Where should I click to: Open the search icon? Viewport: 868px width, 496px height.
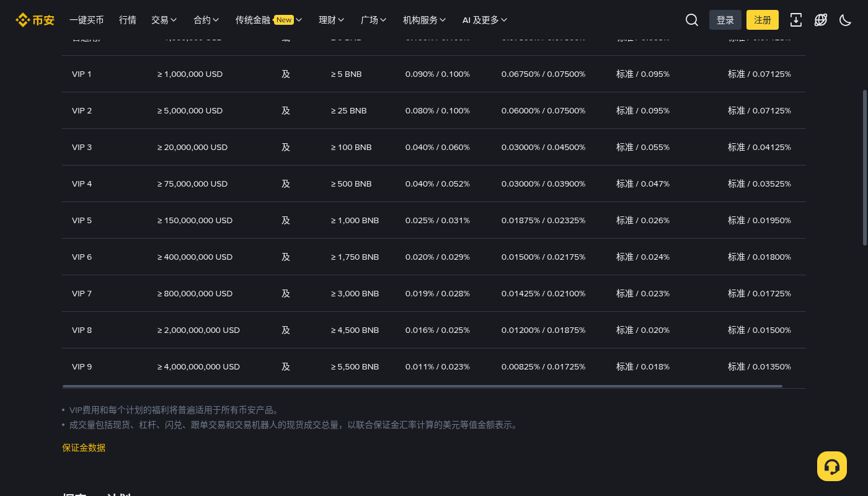click(x=692, y=20)
